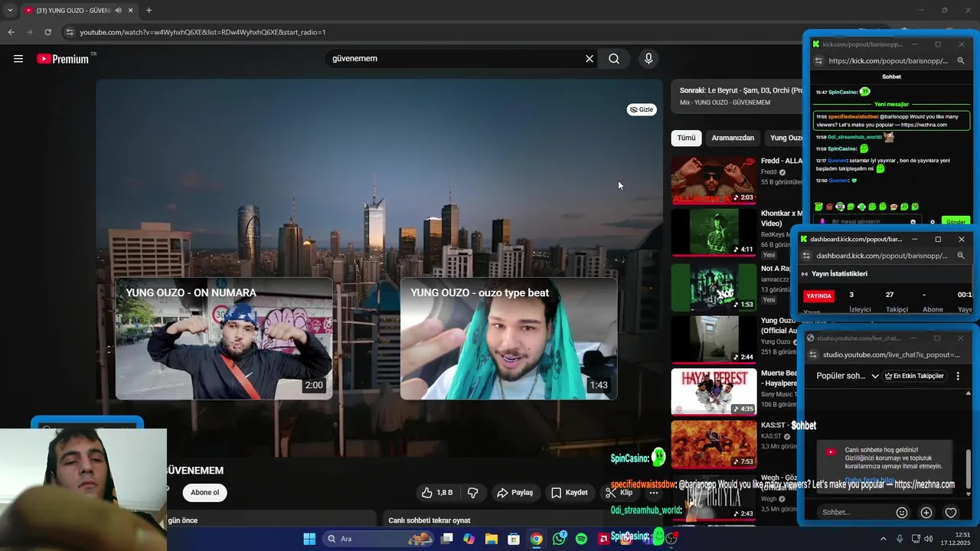Image resolution: width=980 pixels, height=551 pixels.
Task: Like the video with thumbs up
Action: coord(437,493)
